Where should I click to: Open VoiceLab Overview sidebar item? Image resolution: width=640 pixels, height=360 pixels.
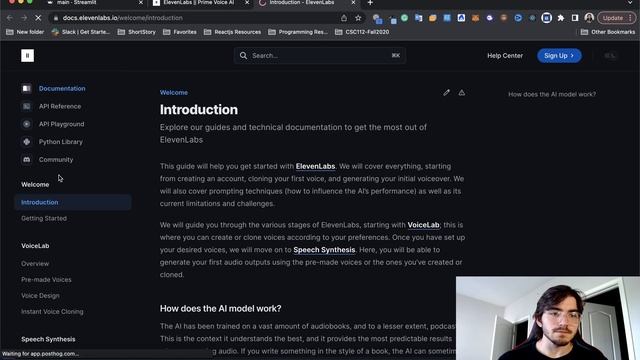point(35,264)
